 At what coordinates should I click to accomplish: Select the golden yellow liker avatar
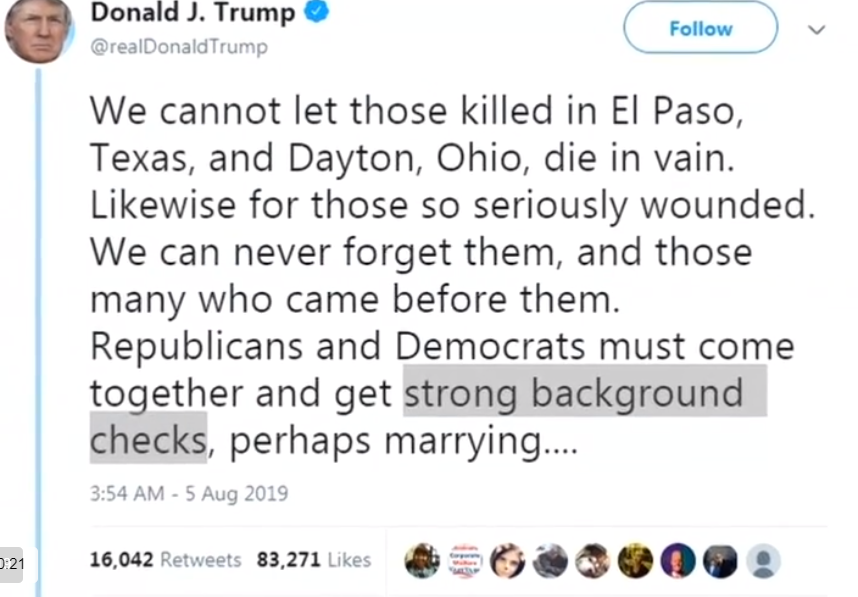click(x=635, y=561)
